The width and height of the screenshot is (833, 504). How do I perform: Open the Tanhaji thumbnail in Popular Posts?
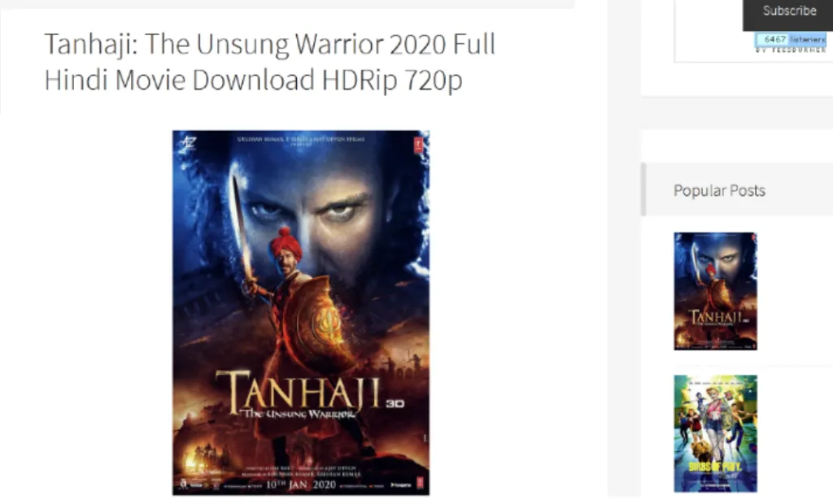(x=715, y=291)
